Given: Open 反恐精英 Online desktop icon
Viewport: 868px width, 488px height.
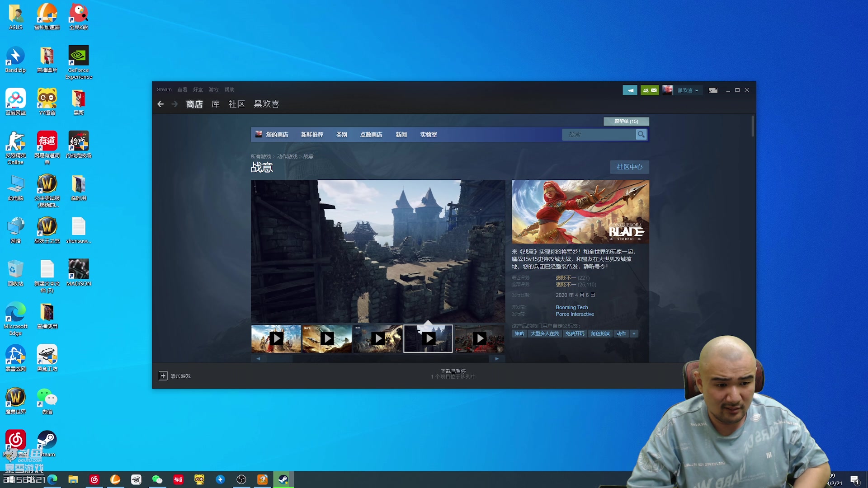Looking at the screenshot, I should [15, 148].
